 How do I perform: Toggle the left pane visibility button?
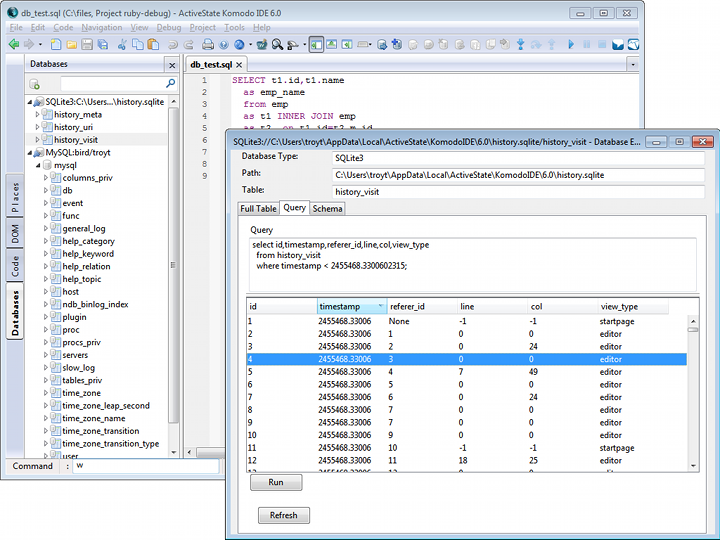click(x=316, y=45)
